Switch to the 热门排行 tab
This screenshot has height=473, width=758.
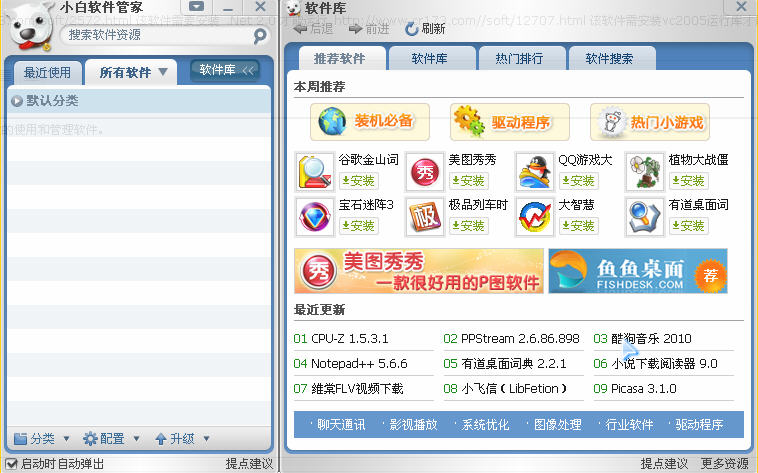[x=522, y=59]
